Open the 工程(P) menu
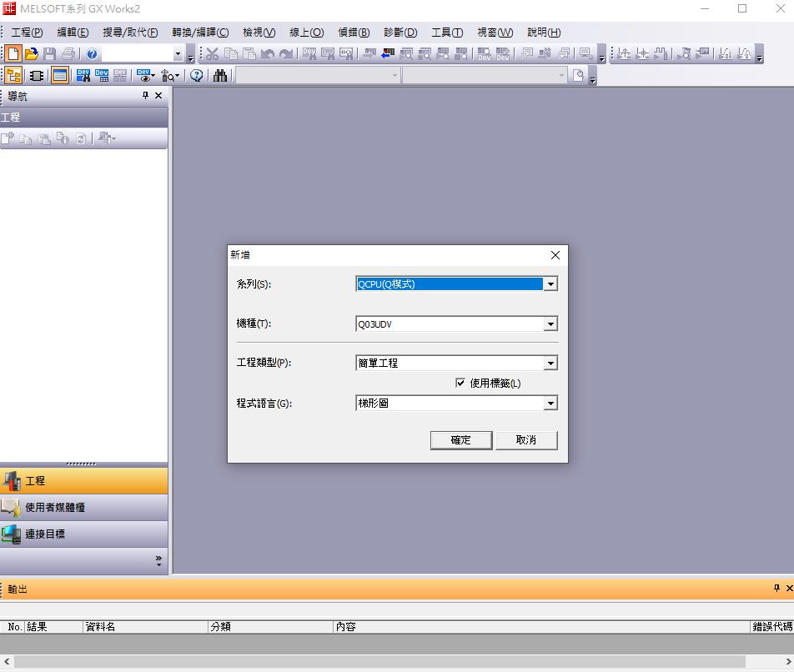 click(27, 33)
